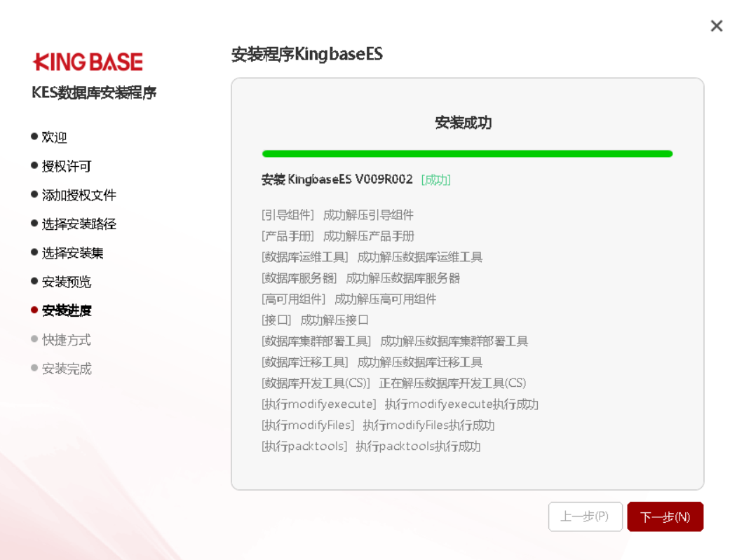Select the 安装预览 sidebar item
This screenshot has height=560, width=737.
click(67, 282)
